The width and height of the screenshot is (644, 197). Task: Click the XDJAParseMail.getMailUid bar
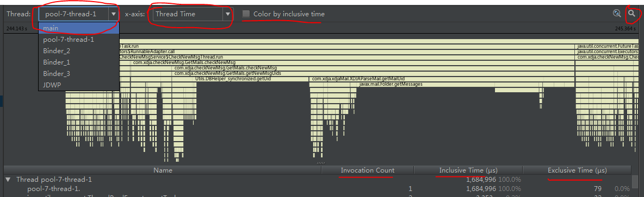click(442, 79)
